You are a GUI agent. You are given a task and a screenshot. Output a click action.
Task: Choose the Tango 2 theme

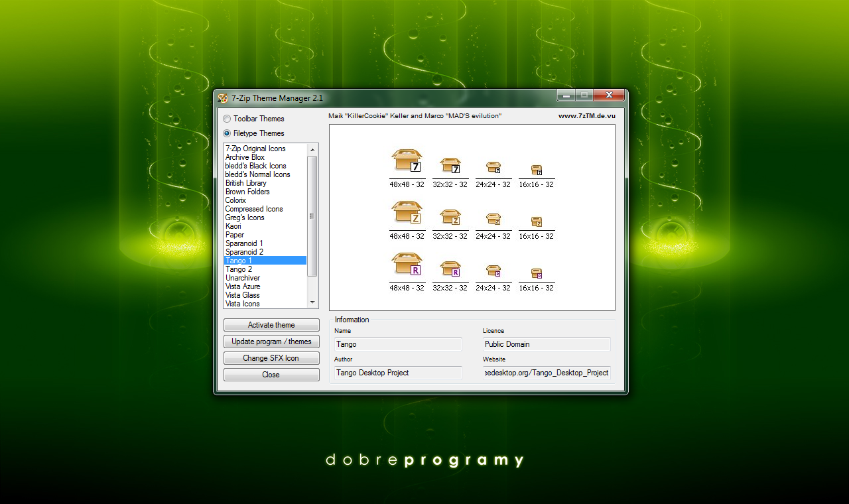pos(239,269)
